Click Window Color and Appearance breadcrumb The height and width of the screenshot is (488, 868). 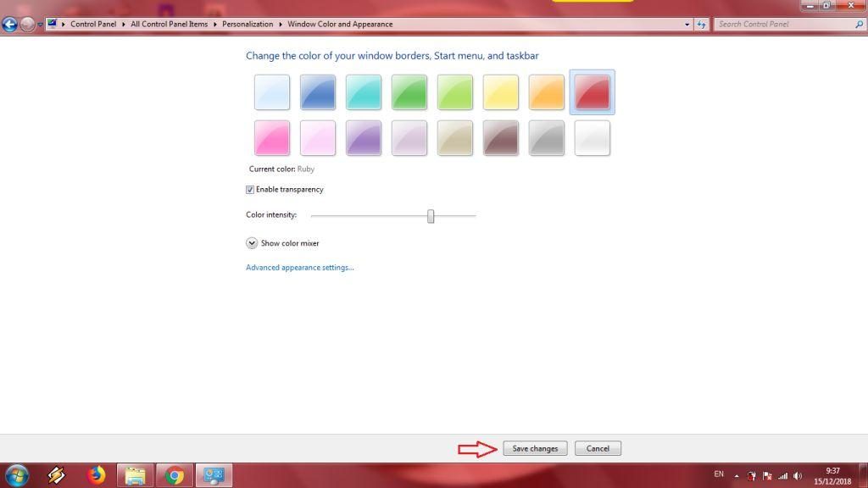[340, 25]
